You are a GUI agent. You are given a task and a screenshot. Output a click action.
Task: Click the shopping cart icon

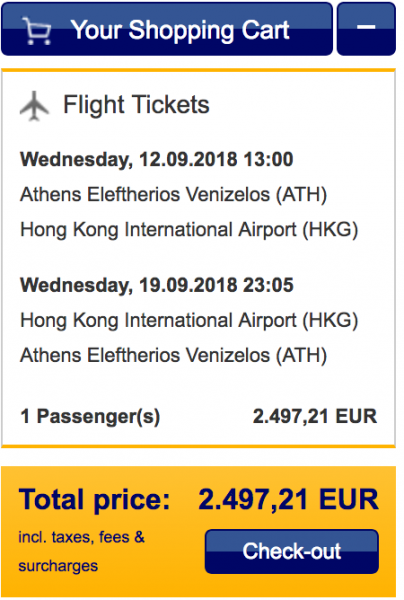pos(37,31)
